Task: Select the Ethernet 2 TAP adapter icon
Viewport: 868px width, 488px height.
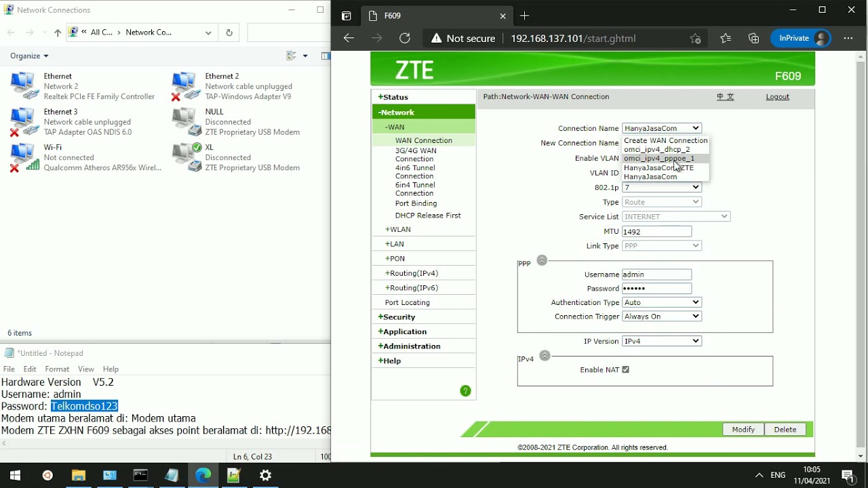Action: (185, 86)
